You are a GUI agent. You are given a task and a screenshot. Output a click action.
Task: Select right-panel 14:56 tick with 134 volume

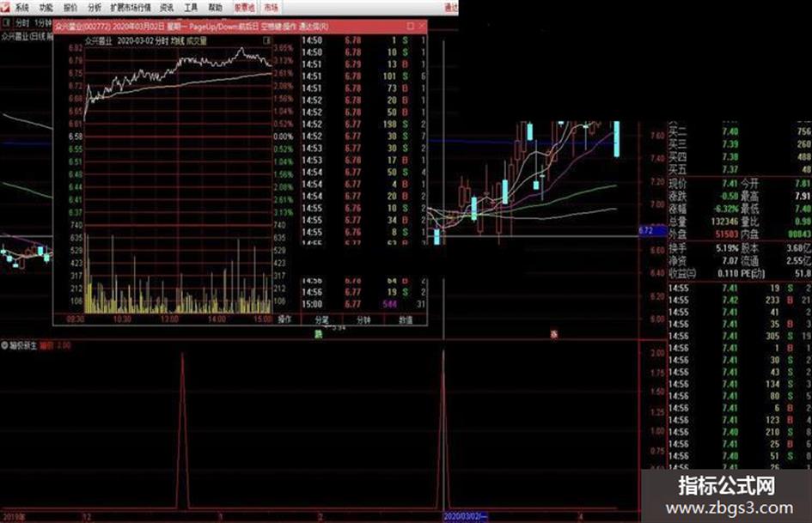(740, 384)
